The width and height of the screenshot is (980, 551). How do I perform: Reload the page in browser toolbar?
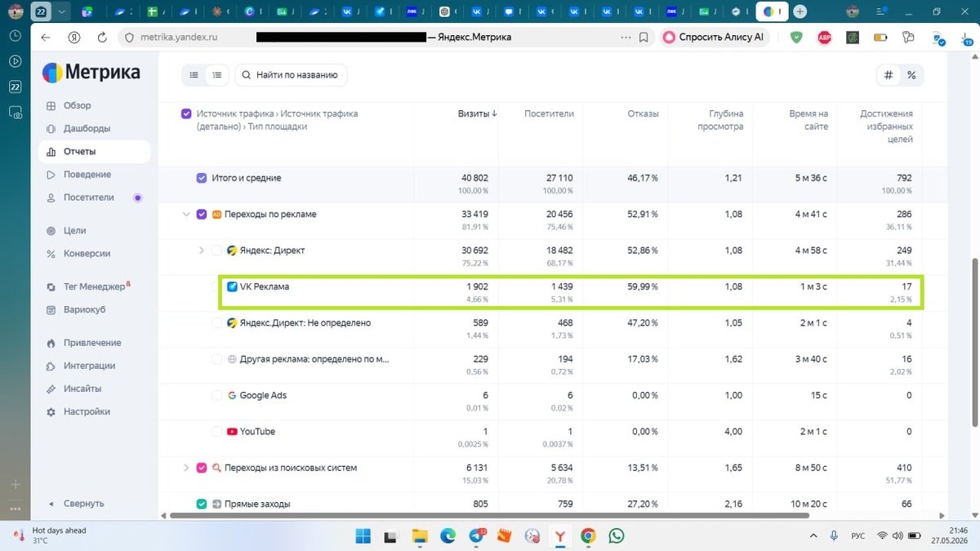(x=102, y=37)
